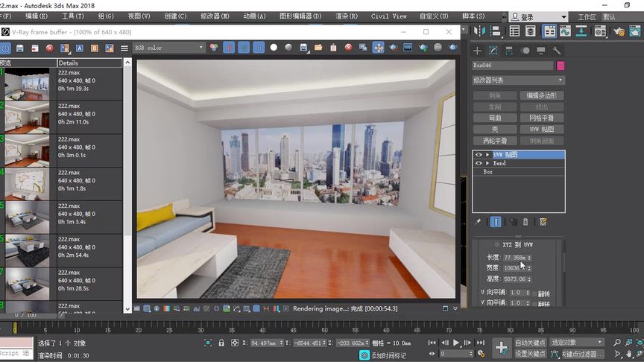
Task: Switch to alpha channel white circle
Action: [x=274, y=48]
